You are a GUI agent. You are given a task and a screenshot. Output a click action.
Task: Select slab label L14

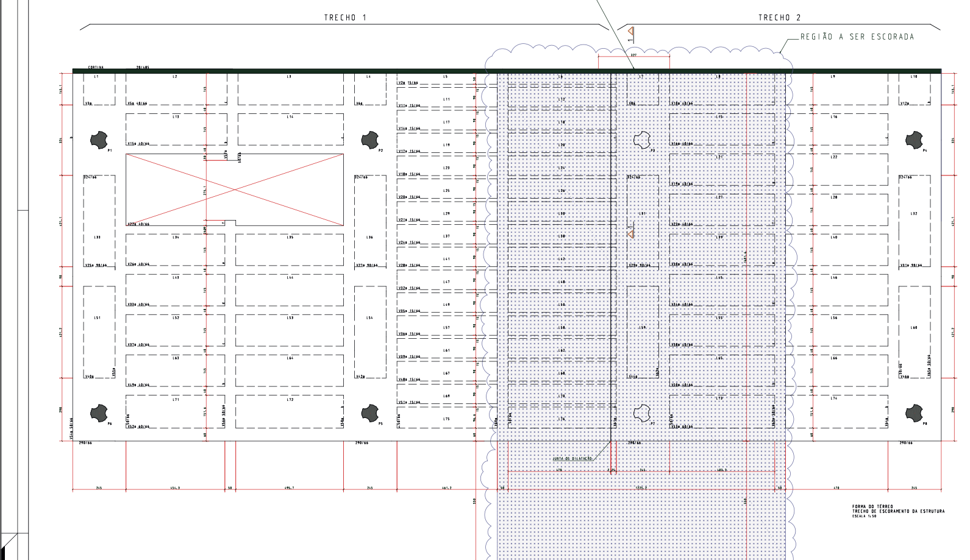(290, 116)
